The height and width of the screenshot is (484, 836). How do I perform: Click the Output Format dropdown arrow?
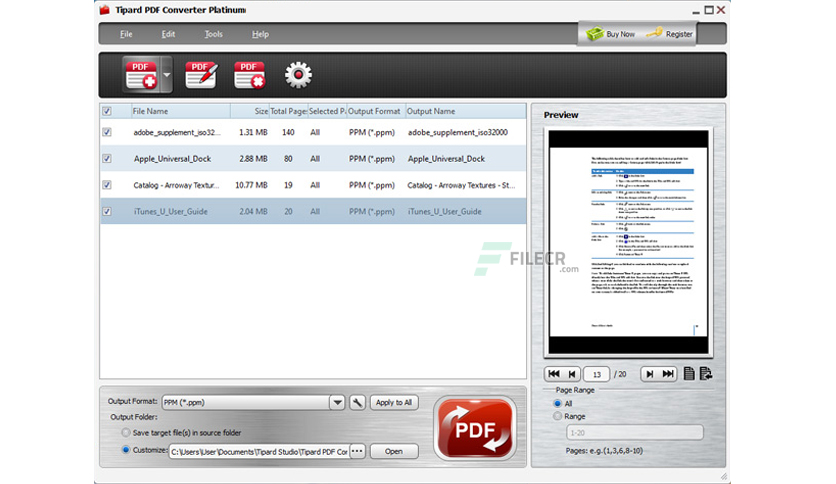click(x=337, y=402)
